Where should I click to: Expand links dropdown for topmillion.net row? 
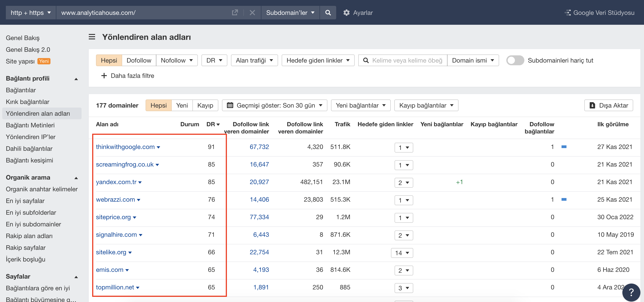tap(404, 288)
